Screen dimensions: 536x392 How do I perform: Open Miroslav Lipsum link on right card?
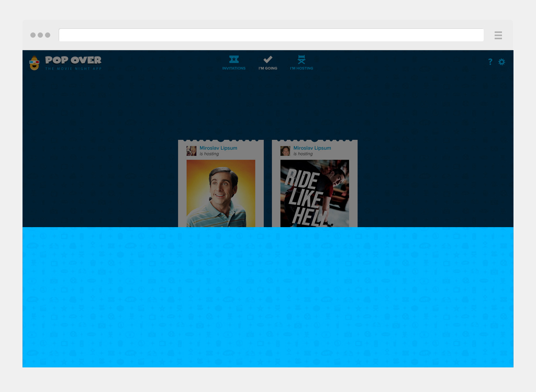click(312, 148)
